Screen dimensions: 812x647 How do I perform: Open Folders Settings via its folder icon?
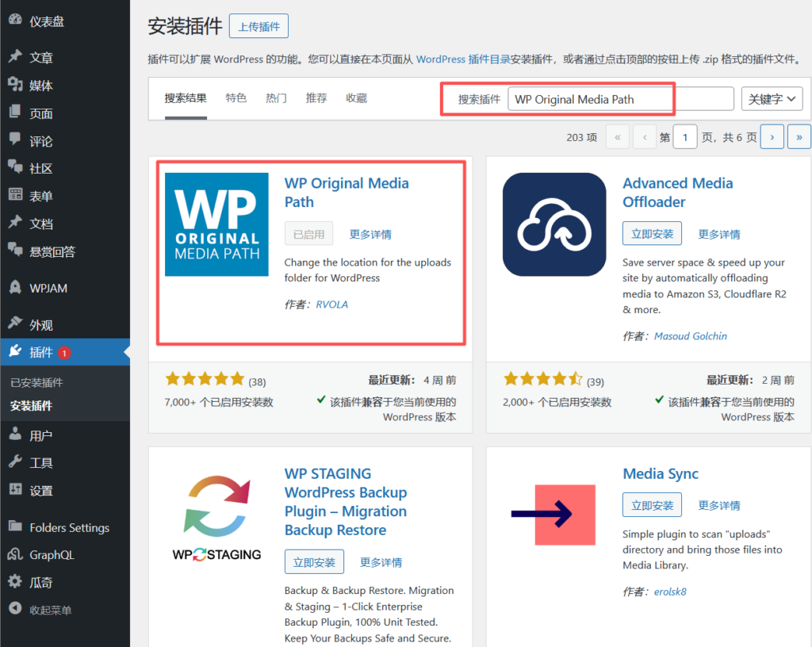pyautogui.click(x=14, y=527)
